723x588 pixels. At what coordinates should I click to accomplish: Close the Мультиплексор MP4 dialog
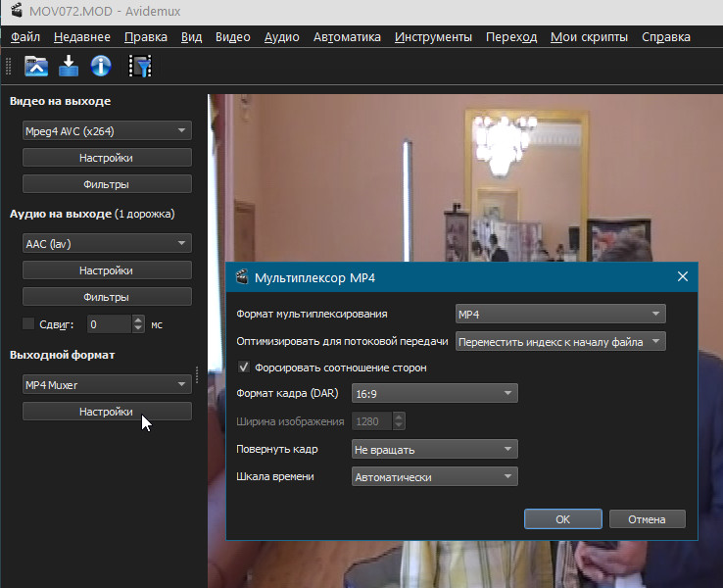pyautogui.click(x=683, y=276)
